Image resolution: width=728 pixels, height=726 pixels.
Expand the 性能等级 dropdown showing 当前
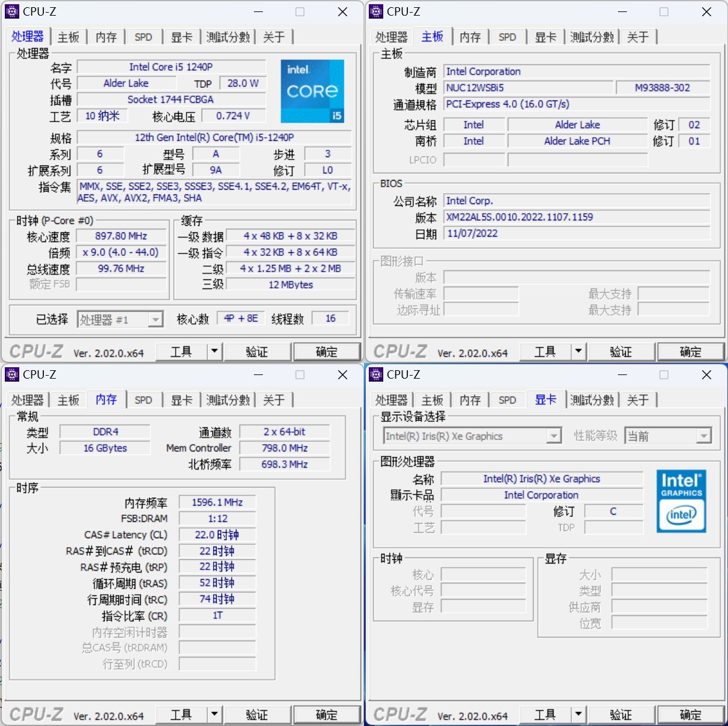(x=703, y=436)
